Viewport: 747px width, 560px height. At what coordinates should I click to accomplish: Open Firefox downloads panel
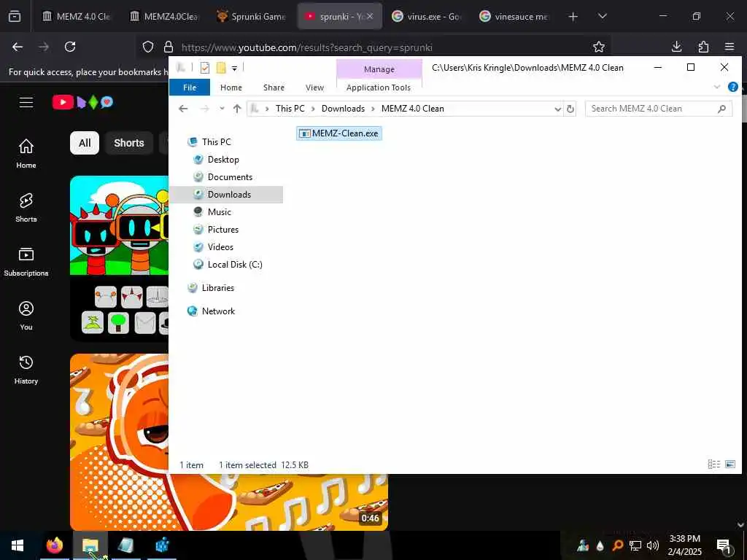pyautogui.click(x=676, y=47)
